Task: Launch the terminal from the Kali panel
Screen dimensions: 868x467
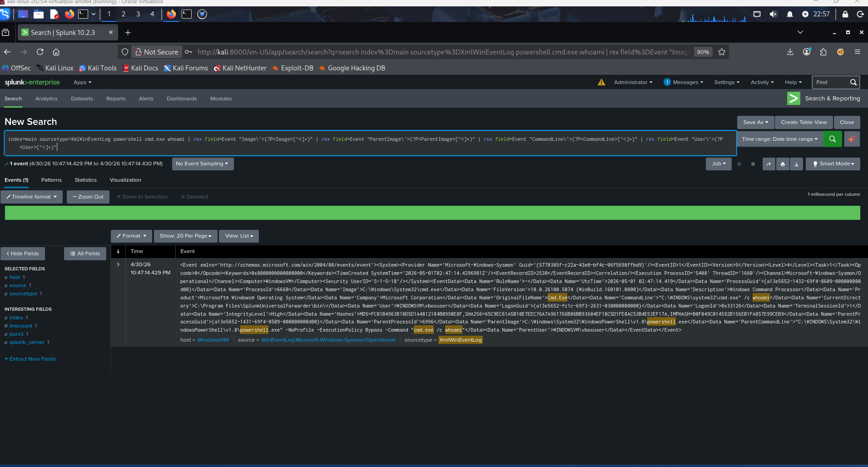Action: 83,14
